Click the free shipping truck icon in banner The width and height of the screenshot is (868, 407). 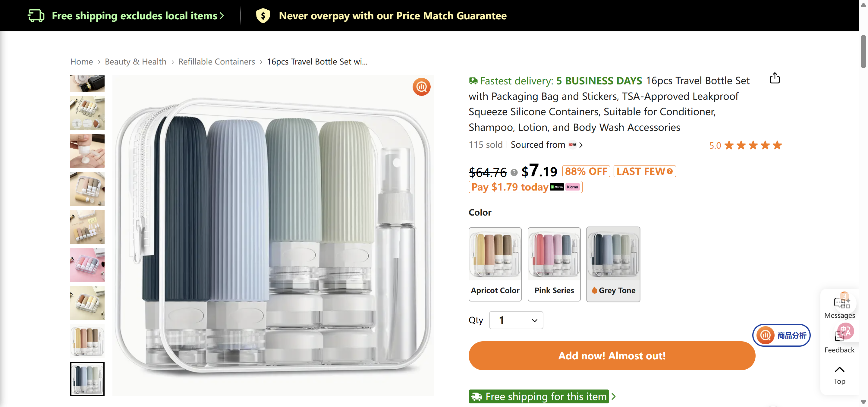pos(36,15)
